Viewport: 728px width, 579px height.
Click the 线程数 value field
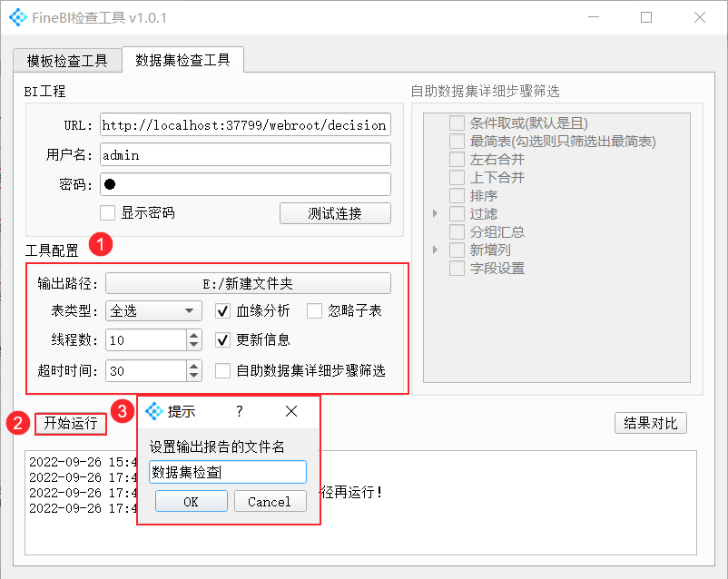click(x=146, y=340)
